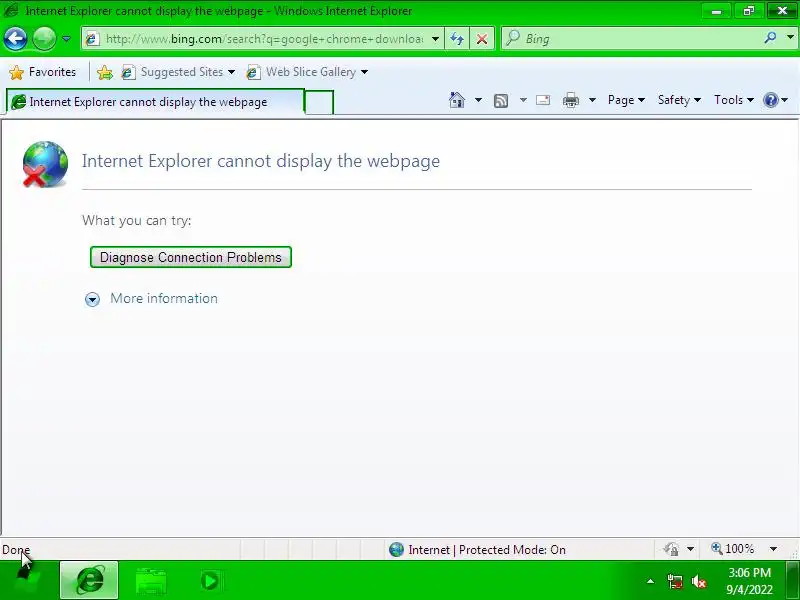The width and height of the screenshot is (800, 600).
Task: Open Windows Explorer from taskbar
Action: point(151,581)
